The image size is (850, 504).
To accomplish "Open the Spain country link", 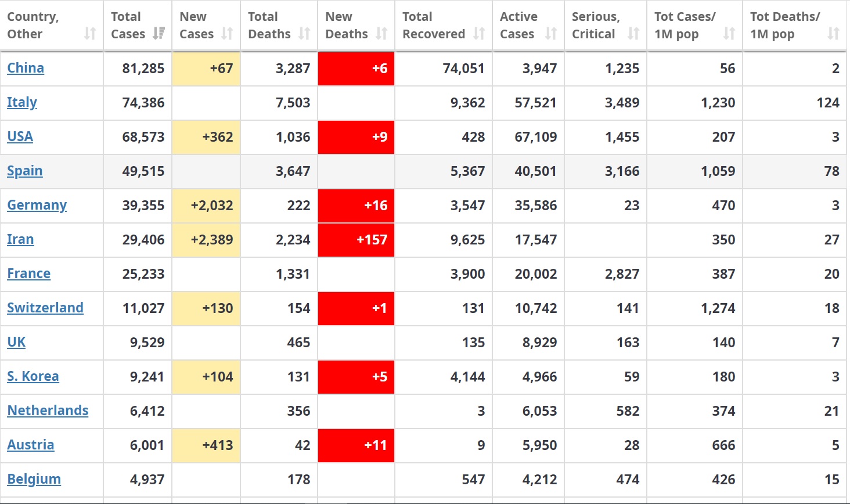I will coord(25,171).
